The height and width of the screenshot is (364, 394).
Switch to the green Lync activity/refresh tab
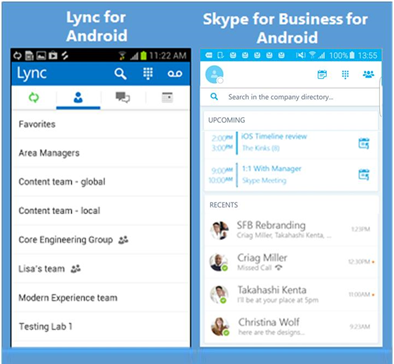(x=34, y=98)
